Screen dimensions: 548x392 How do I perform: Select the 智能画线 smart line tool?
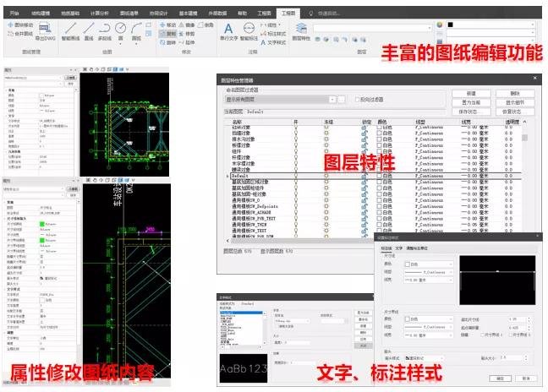tap(70, 30)
